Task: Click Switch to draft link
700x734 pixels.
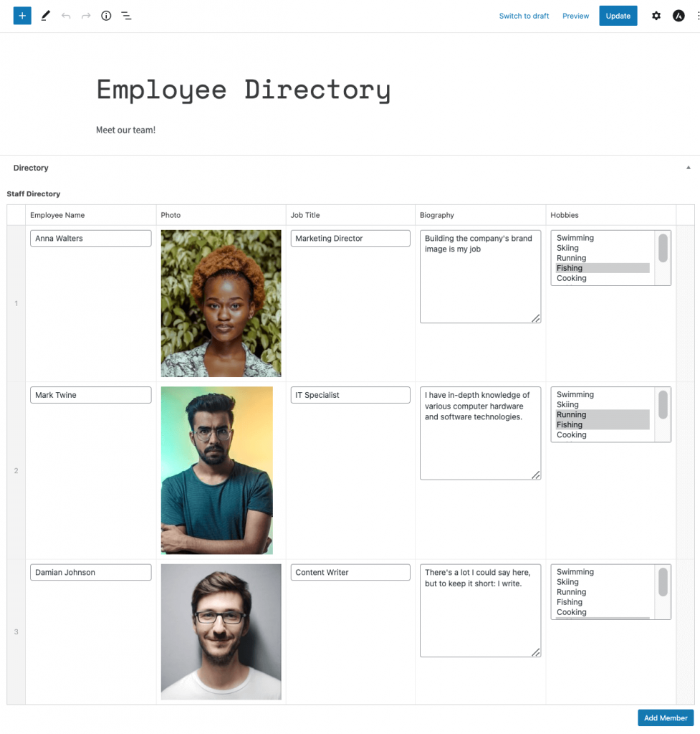Action: pos(524,16)
